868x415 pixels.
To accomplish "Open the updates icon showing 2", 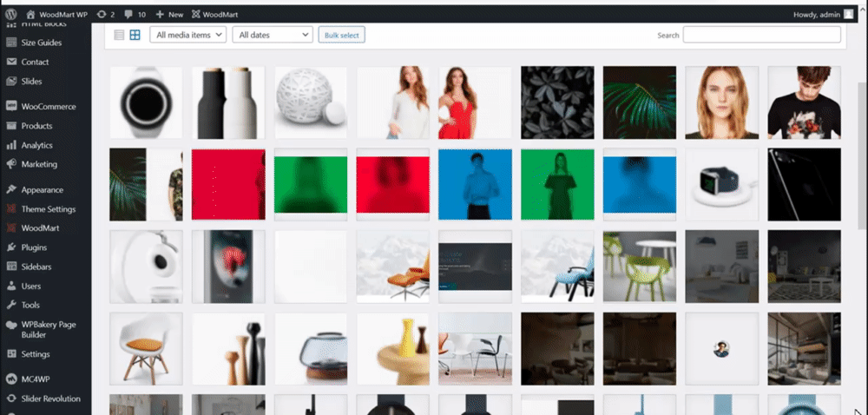I will tap(102, 15).
